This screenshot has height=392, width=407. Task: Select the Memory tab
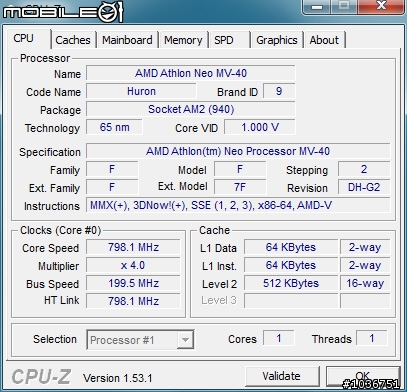183,40
